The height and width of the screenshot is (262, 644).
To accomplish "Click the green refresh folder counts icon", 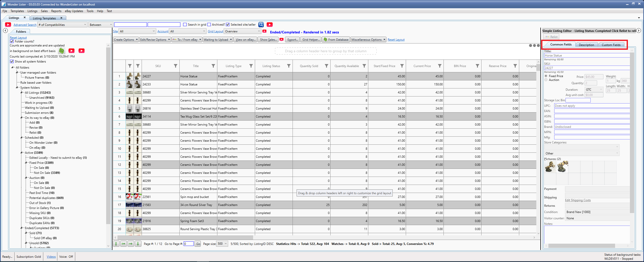I will pyautogui.click(x=61, y=51).
